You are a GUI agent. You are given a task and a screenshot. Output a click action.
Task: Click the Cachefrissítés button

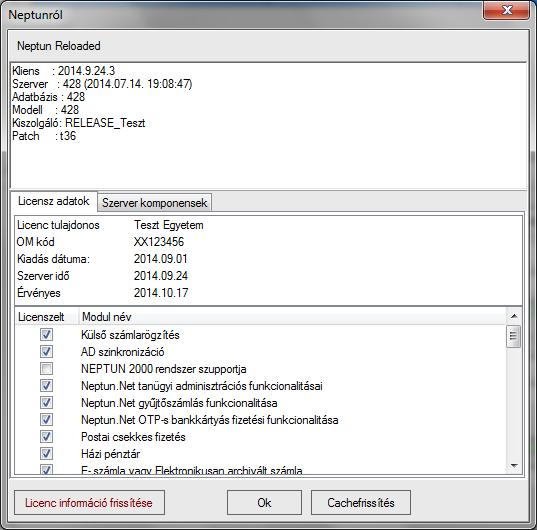point(361,503)
